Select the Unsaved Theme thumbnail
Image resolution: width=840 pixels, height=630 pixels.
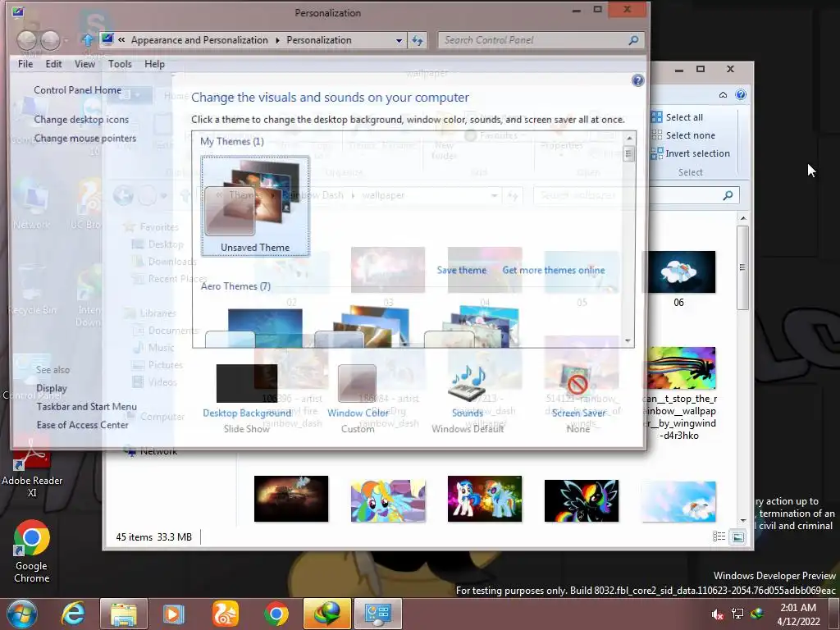[255, 206]
